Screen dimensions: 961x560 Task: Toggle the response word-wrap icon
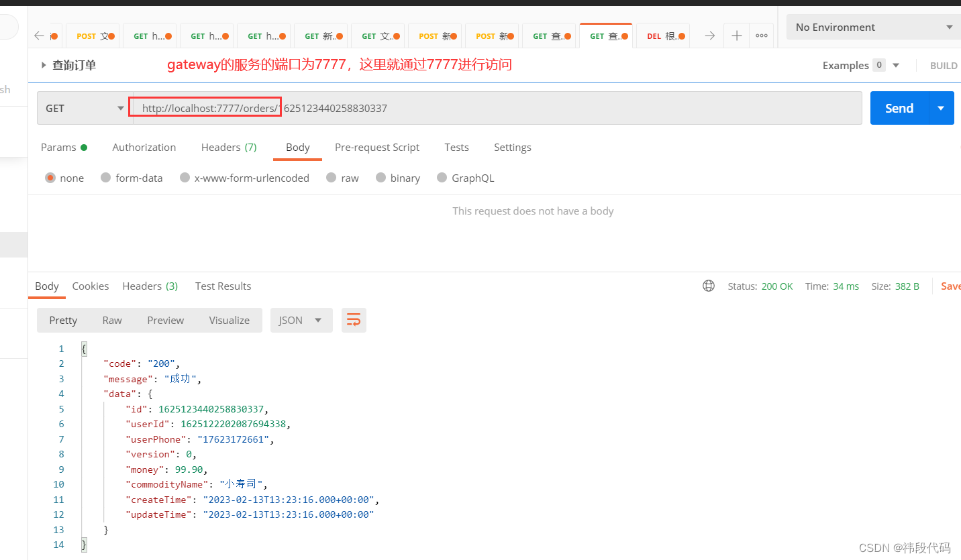[x=354, y=320]
